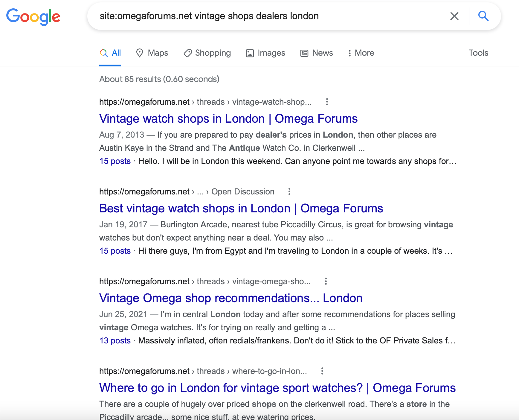
Task: Open the Tools filter options
Action: point(478,53)
